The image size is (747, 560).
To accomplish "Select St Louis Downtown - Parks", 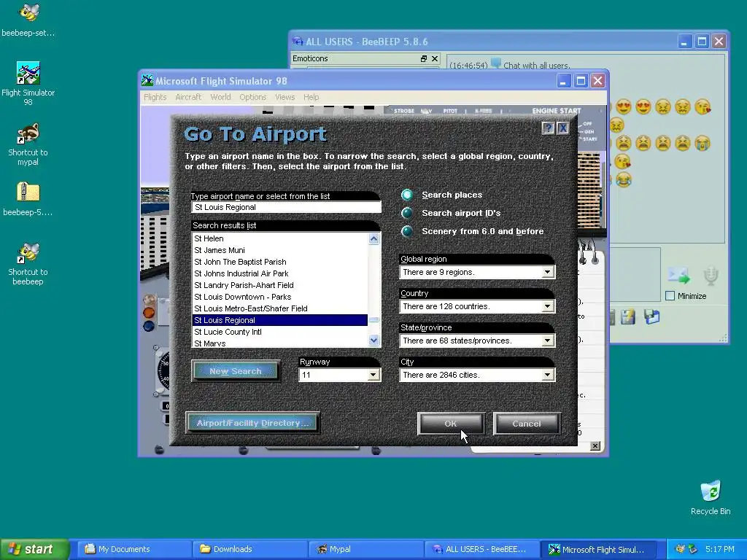I will [x=279, y=297].
